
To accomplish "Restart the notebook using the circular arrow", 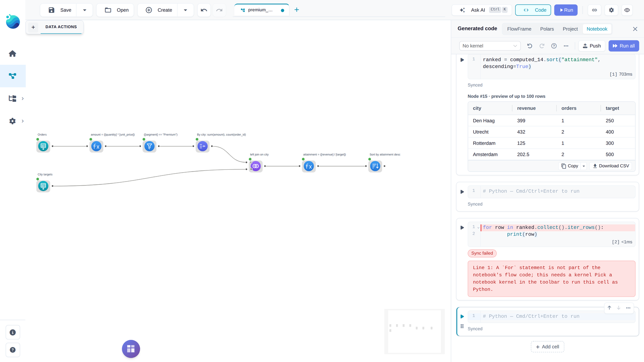I will point(530,46).
